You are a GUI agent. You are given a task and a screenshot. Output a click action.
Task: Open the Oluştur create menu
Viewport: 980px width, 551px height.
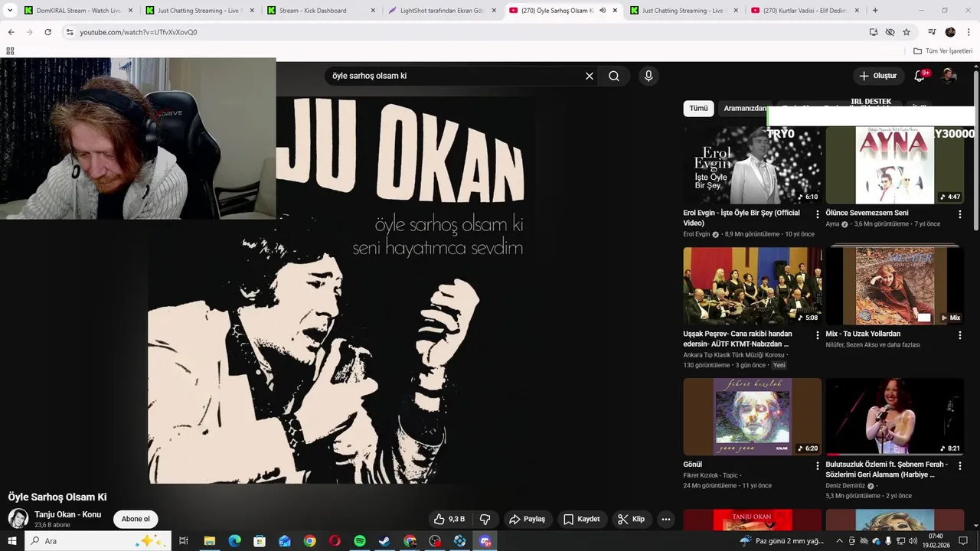coord(877,76)
